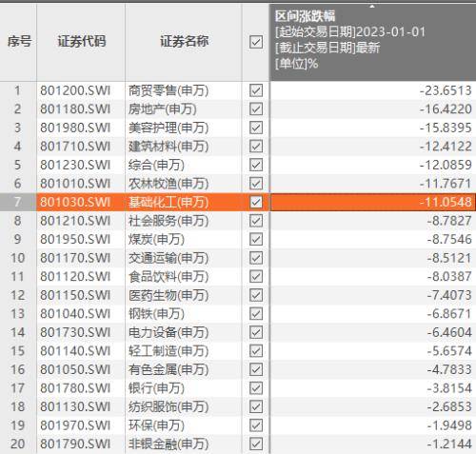Sort by the 证券名称 column header

coord(184,42)
